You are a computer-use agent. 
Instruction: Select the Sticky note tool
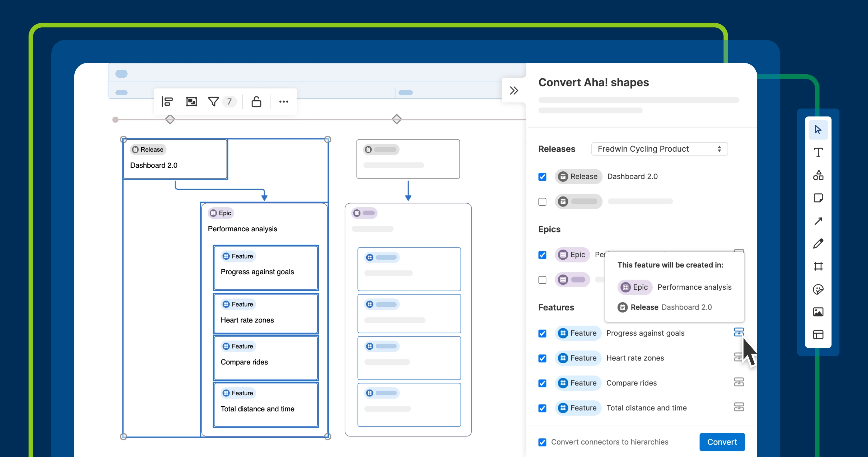point(818,198)
